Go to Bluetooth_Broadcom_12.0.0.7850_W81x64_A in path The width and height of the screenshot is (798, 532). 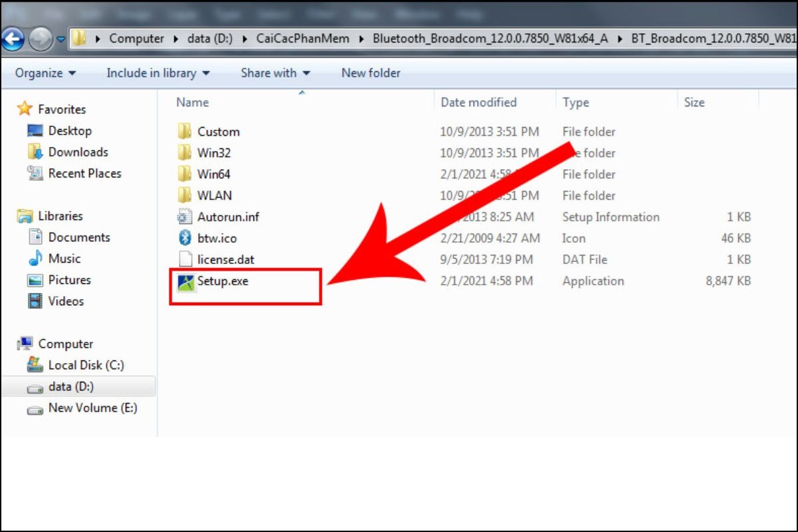click(x=491, y=39)
